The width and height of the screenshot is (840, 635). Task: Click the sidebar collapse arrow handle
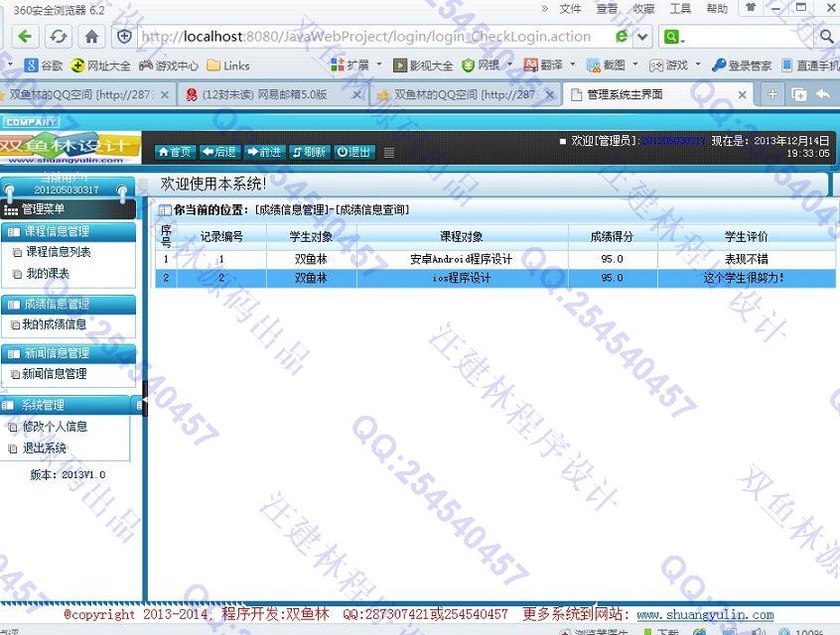pyautogui.click(x=145, y=400)
